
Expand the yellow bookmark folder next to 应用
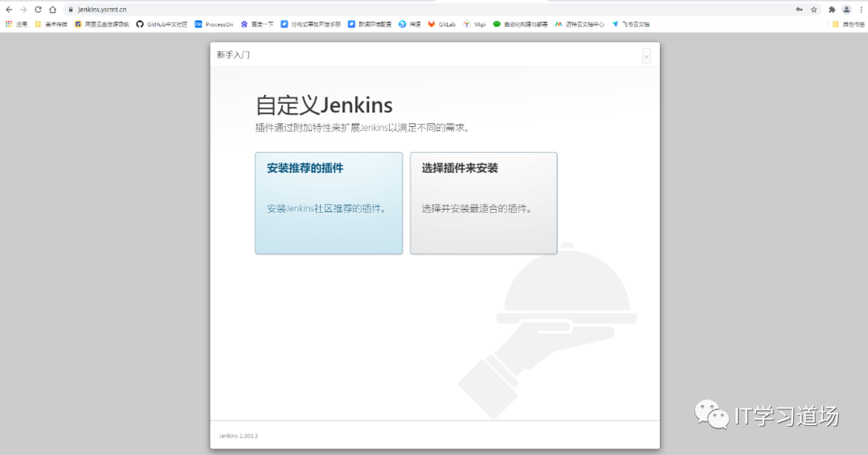[51, 24]
